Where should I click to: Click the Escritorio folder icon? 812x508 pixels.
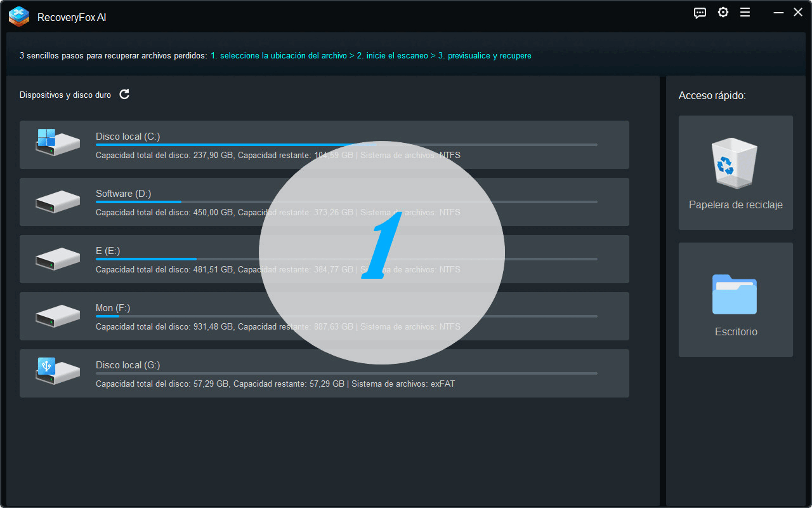pyautogui.click(x=735, y=295)
